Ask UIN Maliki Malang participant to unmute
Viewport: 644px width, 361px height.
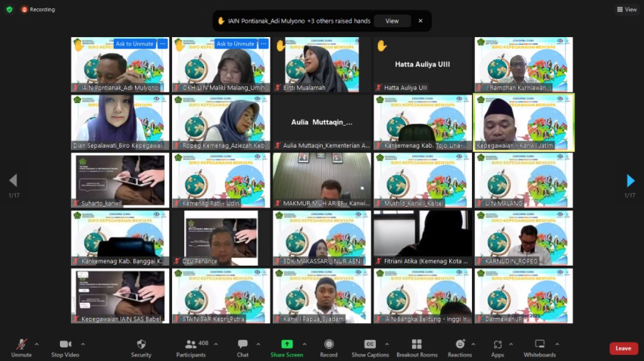235,44
